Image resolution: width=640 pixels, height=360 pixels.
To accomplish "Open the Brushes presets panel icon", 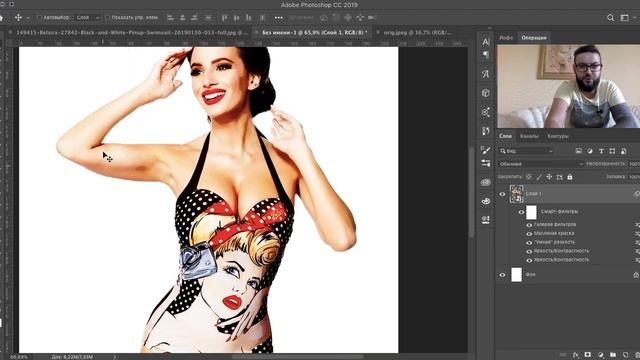I will tap(486, 163).
